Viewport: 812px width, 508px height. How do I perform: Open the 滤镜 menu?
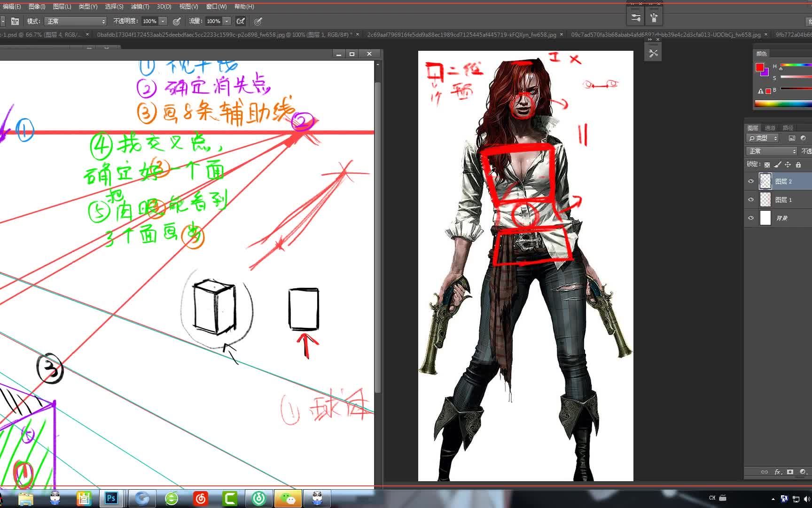point(139,7)
